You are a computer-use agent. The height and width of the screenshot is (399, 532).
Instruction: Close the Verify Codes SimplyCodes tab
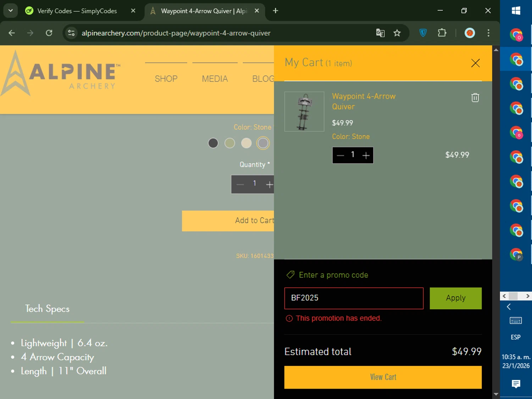tap(133, 11)
